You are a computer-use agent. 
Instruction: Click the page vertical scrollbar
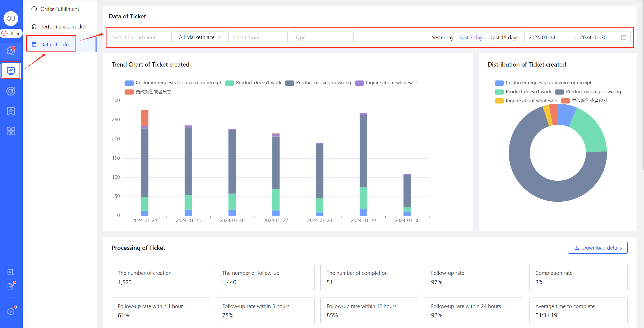point(643,86)
